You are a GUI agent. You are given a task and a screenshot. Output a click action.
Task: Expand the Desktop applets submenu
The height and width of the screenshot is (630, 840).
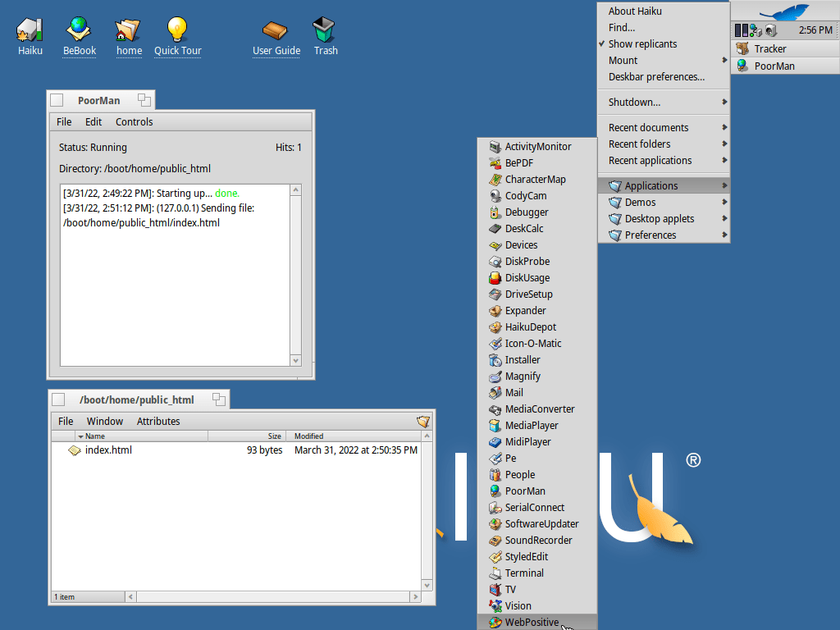[664, 218]
